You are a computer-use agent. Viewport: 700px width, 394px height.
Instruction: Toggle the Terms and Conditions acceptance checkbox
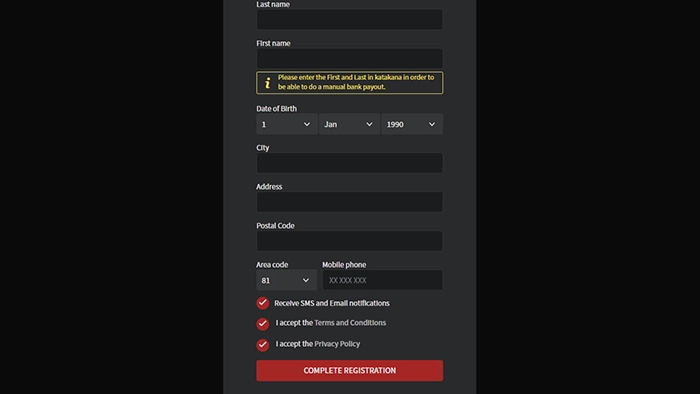point(262,323)
